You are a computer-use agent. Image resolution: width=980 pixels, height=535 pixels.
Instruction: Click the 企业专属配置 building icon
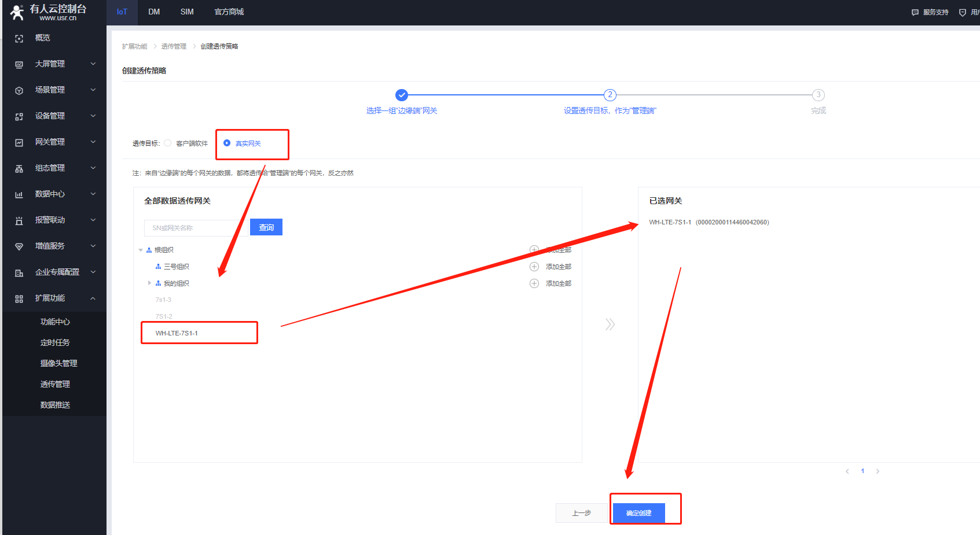pos(19,272)
